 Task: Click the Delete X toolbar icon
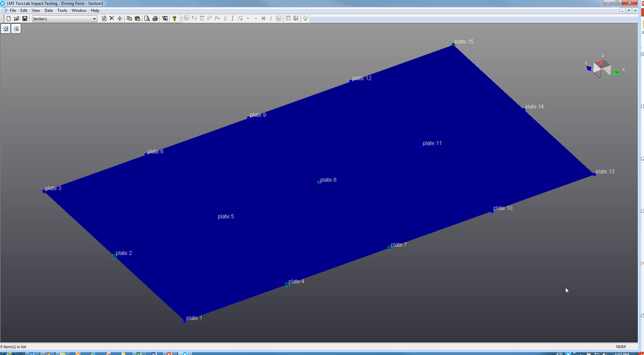coord(112,19)
